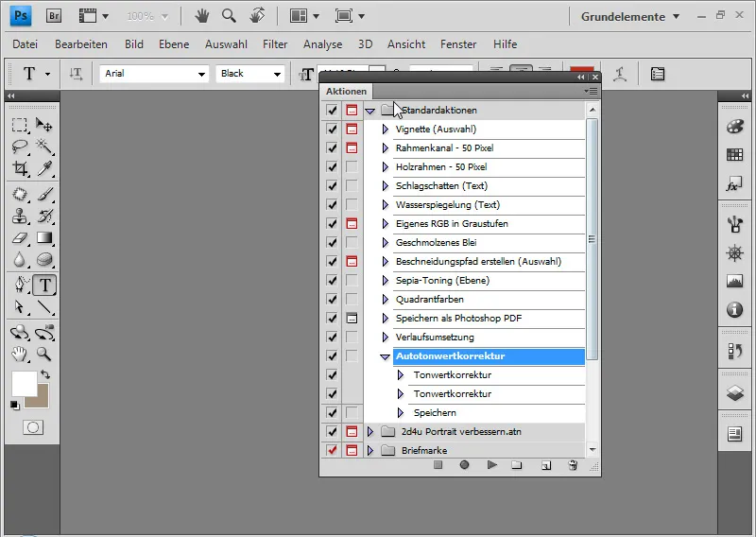Select the 3D Orbit camera tool
This screenshot has height=537, width=756.
tap(44, 333)
